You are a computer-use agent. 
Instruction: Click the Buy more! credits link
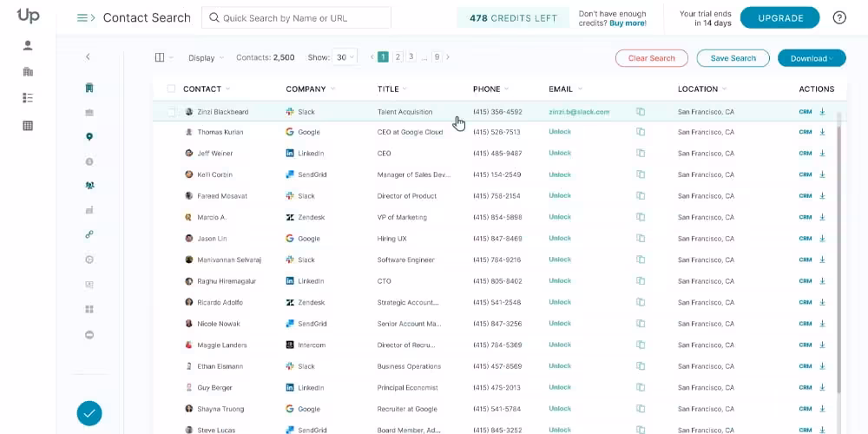628,23
